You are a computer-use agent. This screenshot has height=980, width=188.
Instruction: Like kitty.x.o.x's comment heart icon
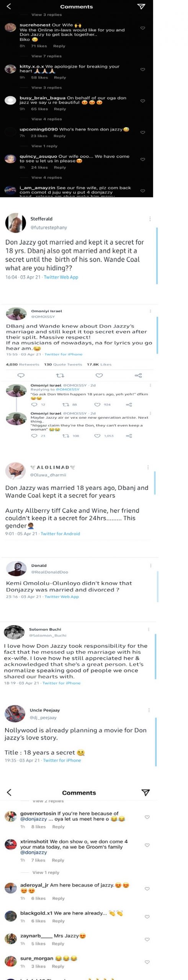(143, 69)
